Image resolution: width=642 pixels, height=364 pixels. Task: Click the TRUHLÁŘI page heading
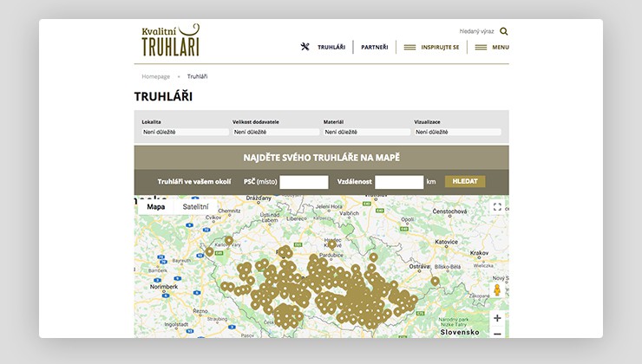(x=163, y=96)
